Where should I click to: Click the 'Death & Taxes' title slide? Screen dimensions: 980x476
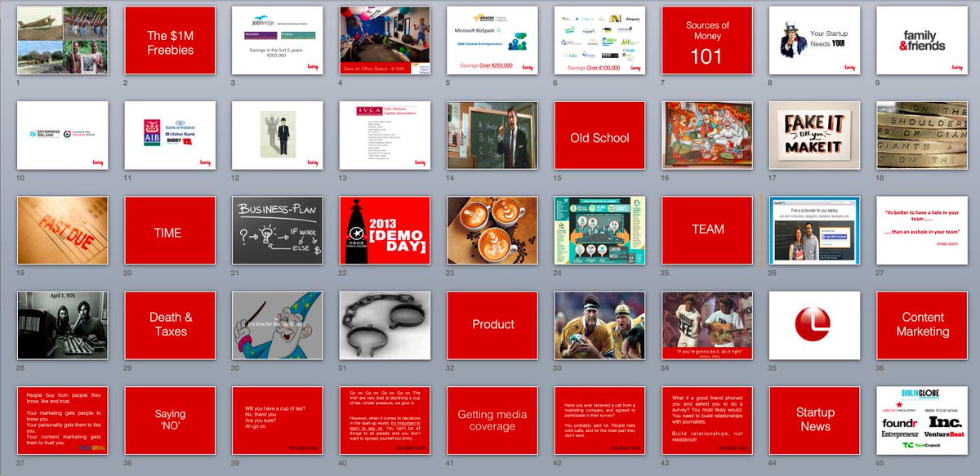click(170, 325)
